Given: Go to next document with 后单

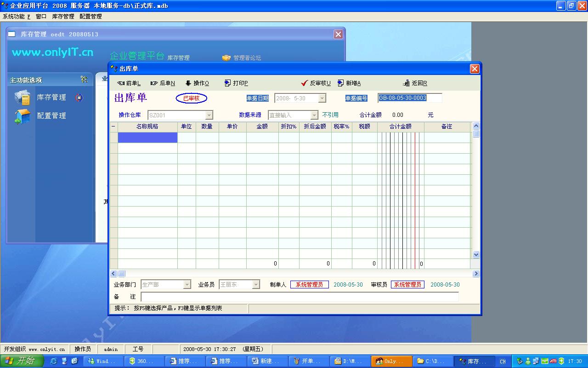Looking at the screenshot, I should tap(163, 83).
